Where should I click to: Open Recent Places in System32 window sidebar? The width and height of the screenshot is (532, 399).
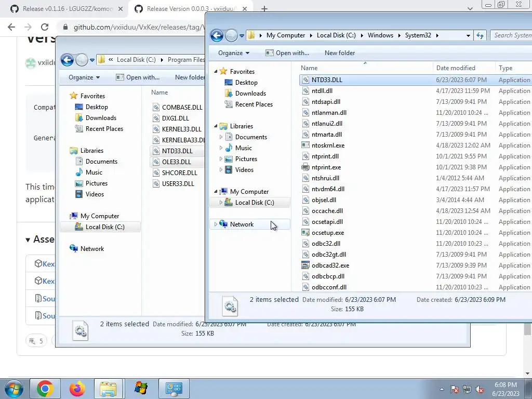(x=254, y=104)
